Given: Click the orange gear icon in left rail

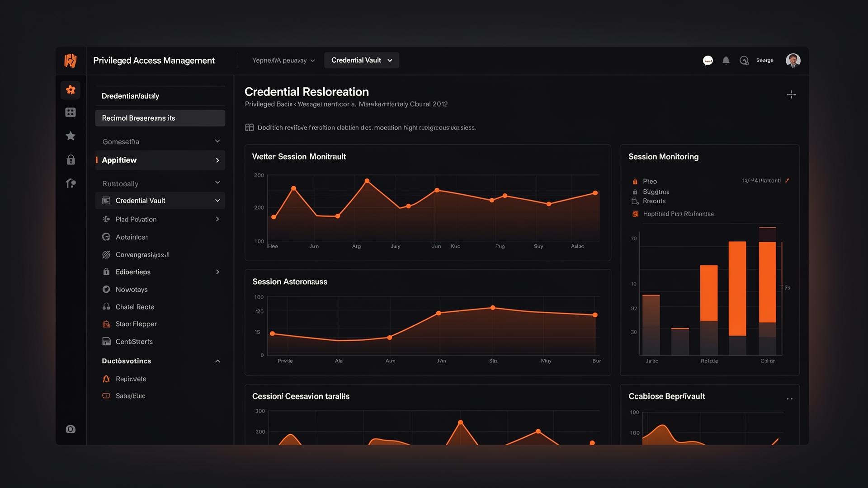Looking at the screenshot, I should click(x=71, y=90).
